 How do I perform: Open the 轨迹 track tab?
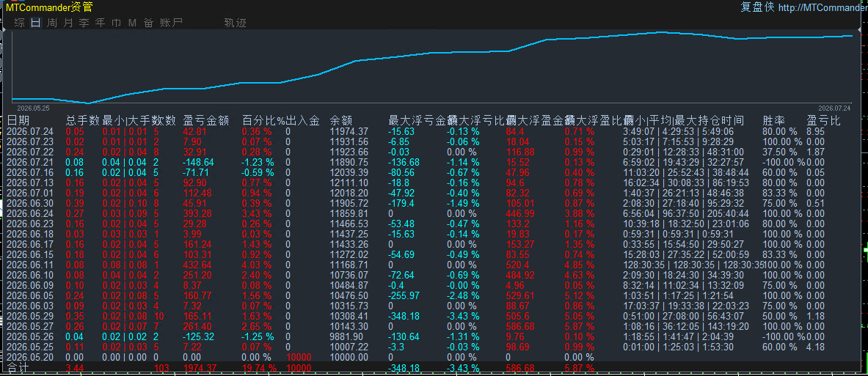[236, 23]
